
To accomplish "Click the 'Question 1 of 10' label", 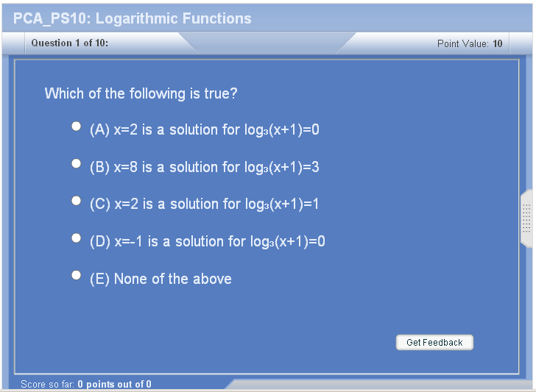I will pos(70,43).
